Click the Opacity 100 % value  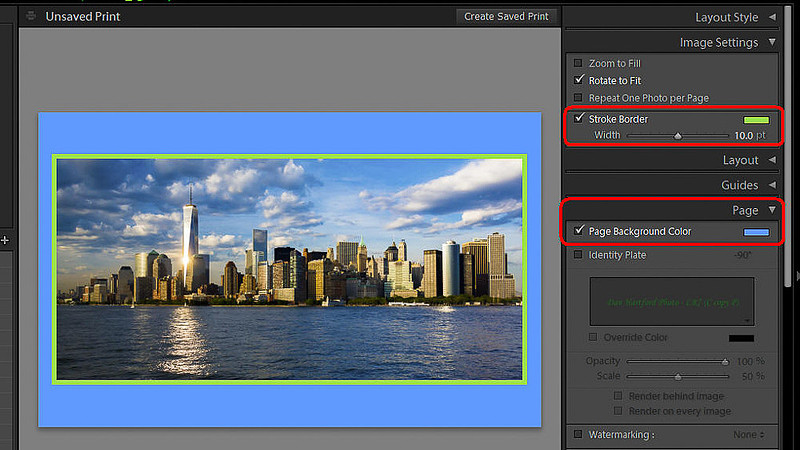pyautogui.click(x=751, y=361)
